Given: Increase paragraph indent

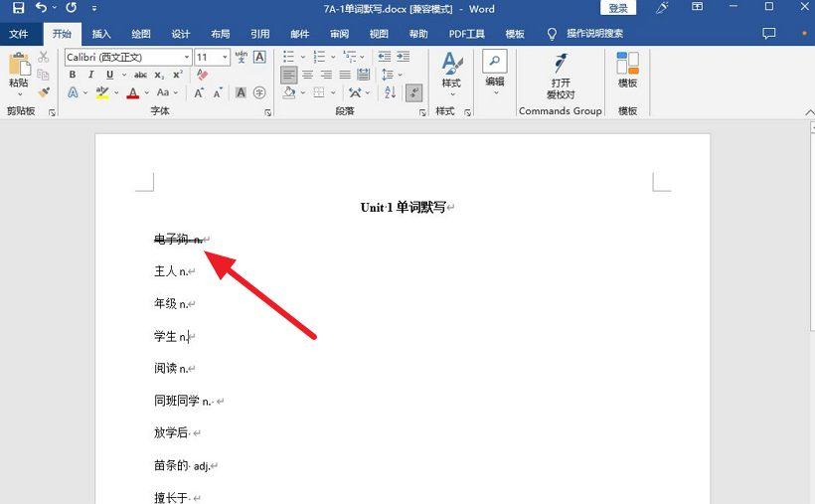Looking at the screenshot, I should [x=404, y=57].
